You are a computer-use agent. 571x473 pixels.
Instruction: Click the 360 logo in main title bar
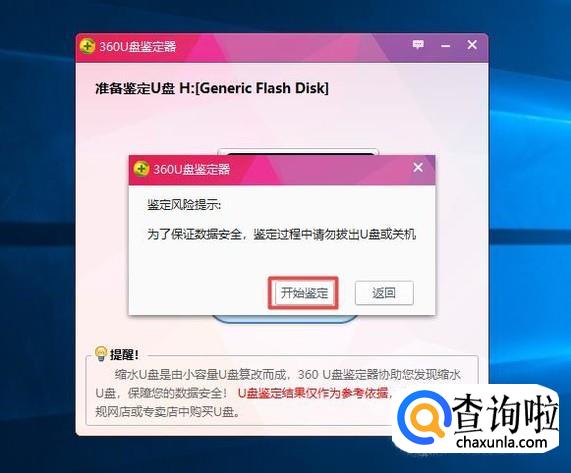[87, 46]
